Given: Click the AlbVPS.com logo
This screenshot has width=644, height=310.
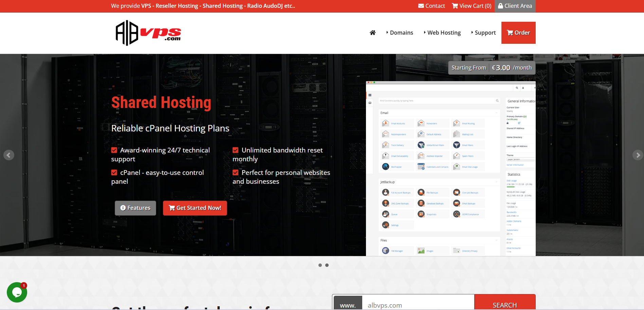Looking at the screenshot, I should (x=148, y=33).
